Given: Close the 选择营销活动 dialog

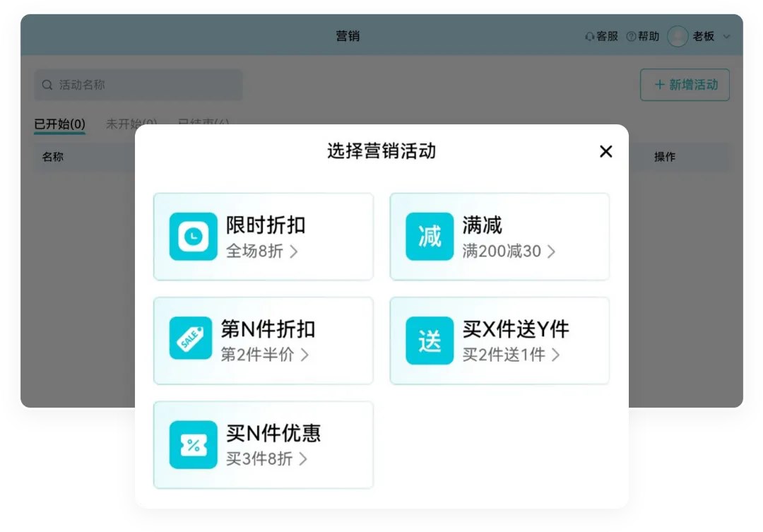Looking at the screenshot, I should [606, 151].
